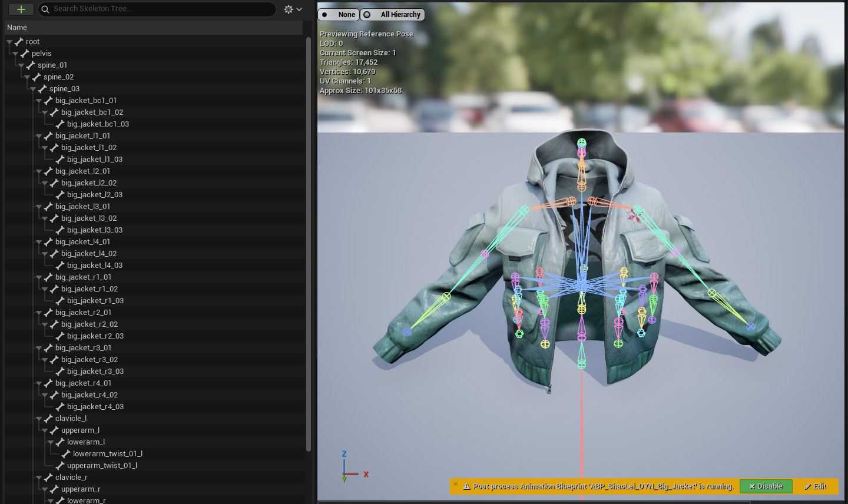Click the bone icon beside big_jacket_r4_03
Image resolution: width=848 pixels, height=504 pixels.
click(60, 407)
